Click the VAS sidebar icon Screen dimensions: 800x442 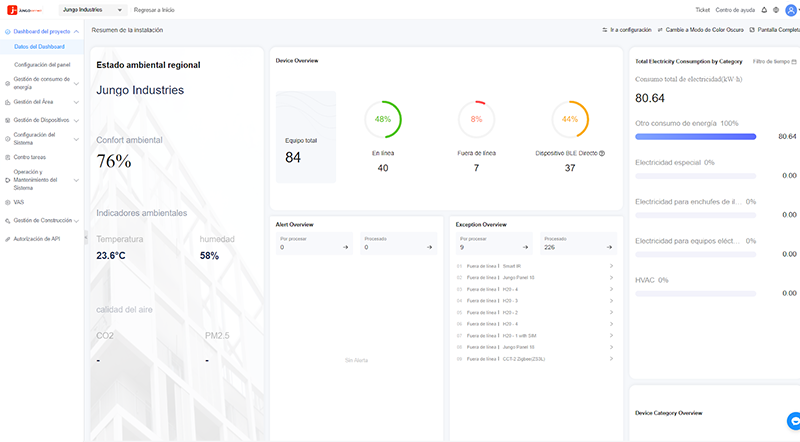point(7,203)
